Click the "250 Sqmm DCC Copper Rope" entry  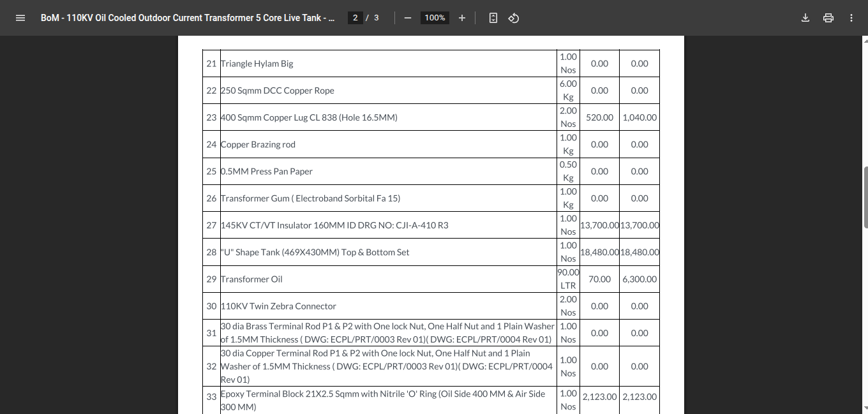click(277, 91)
